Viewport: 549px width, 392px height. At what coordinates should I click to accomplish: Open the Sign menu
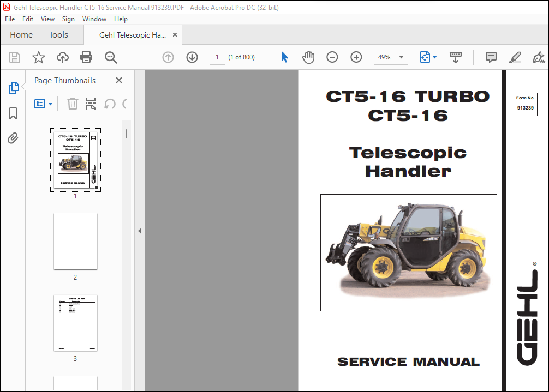[68, 19]
